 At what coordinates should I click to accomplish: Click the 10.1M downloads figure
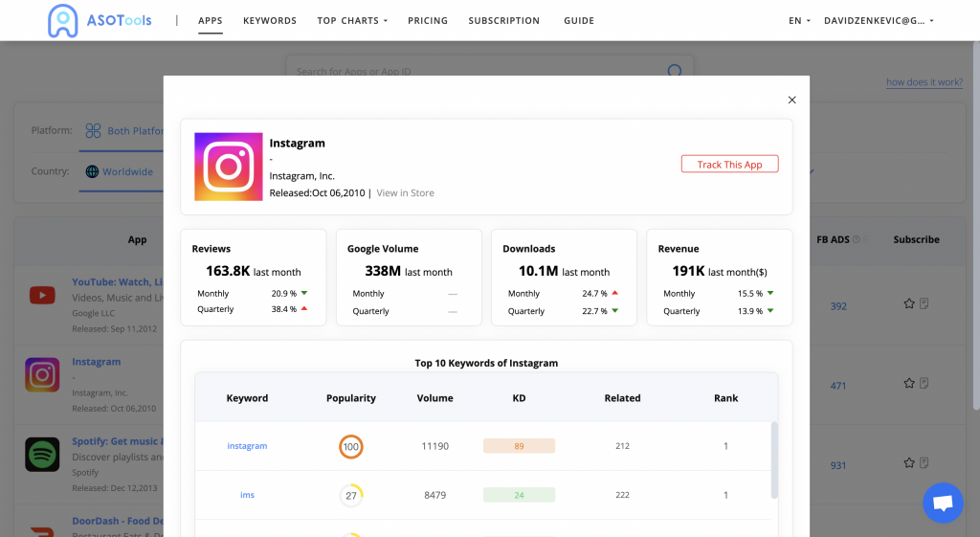[x=538, y=271]
